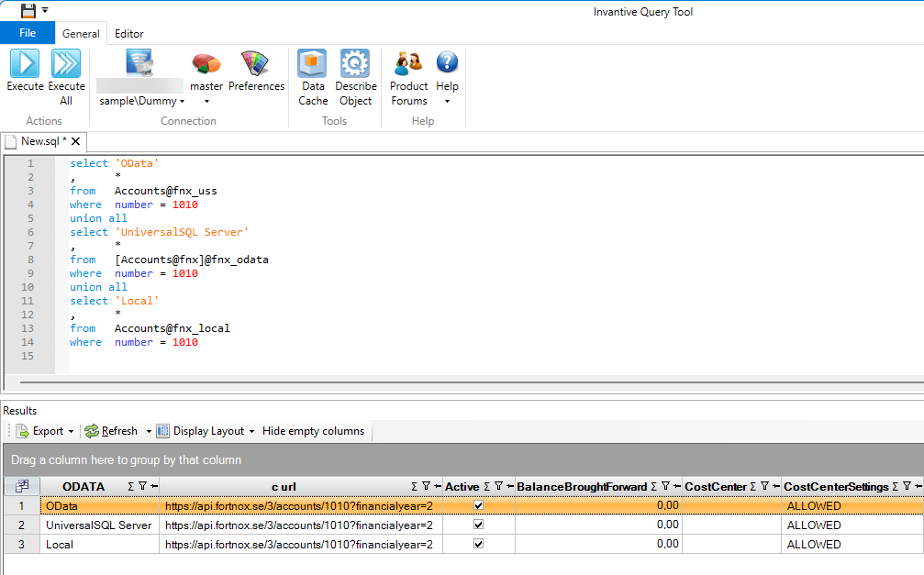924x575 pixels.
Task: Open the File menu
Action: [x=28, y=33]
